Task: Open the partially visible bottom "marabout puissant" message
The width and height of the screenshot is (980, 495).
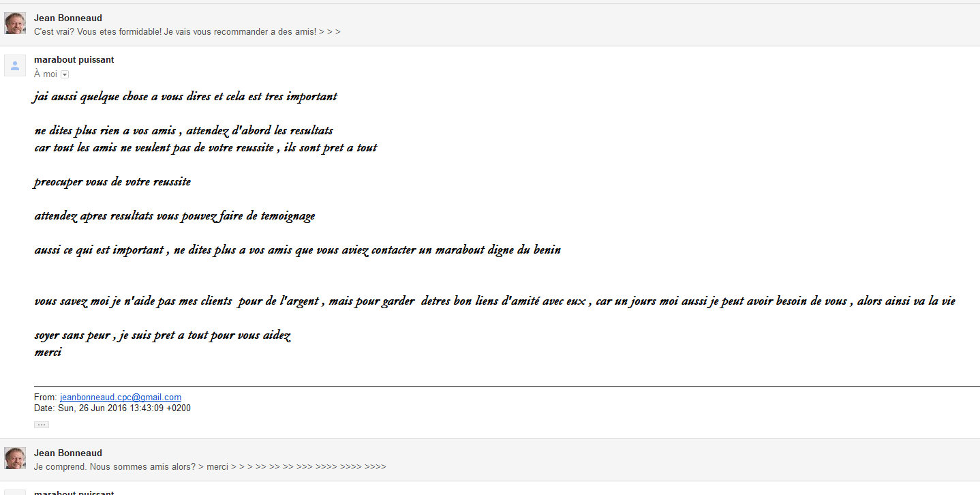Action: pyautogui.click(x=74, y=492)
